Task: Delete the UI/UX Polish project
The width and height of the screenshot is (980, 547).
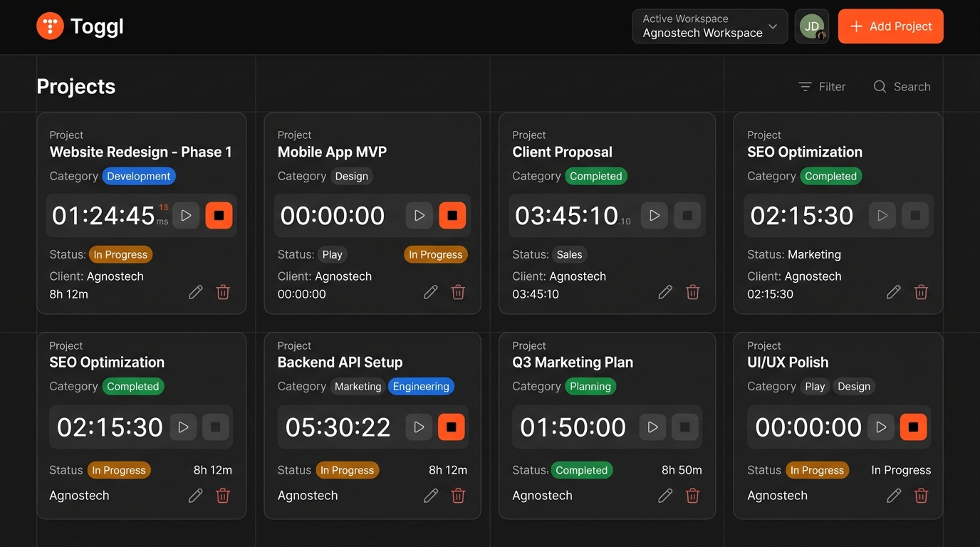Action: click(921, 496)
